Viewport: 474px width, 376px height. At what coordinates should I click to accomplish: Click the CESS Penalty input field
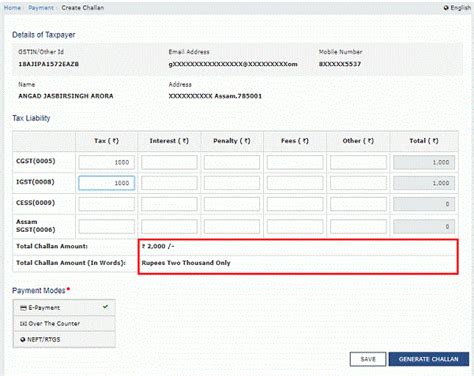232,204
